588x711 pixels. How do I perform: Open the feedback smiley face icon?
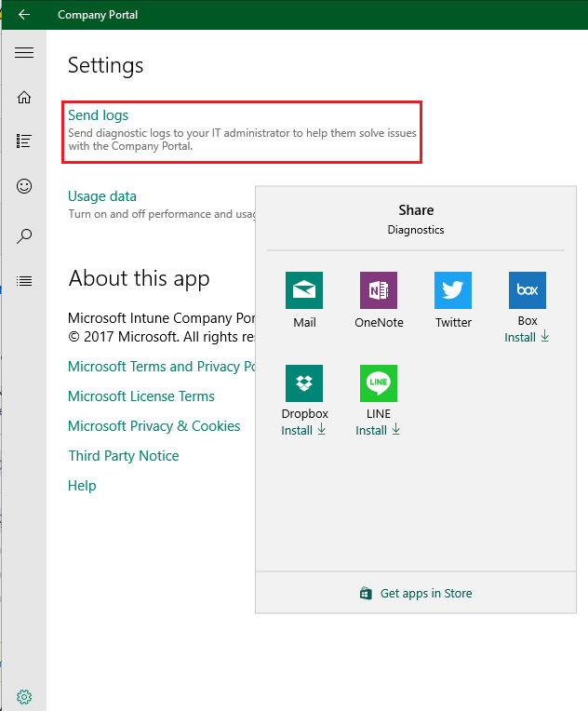(24, 186)
